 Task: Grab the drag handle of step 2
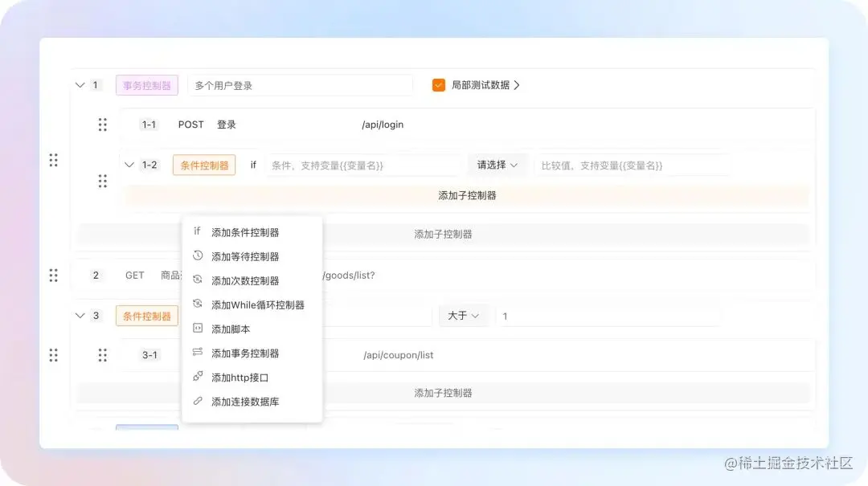(53, 275)
